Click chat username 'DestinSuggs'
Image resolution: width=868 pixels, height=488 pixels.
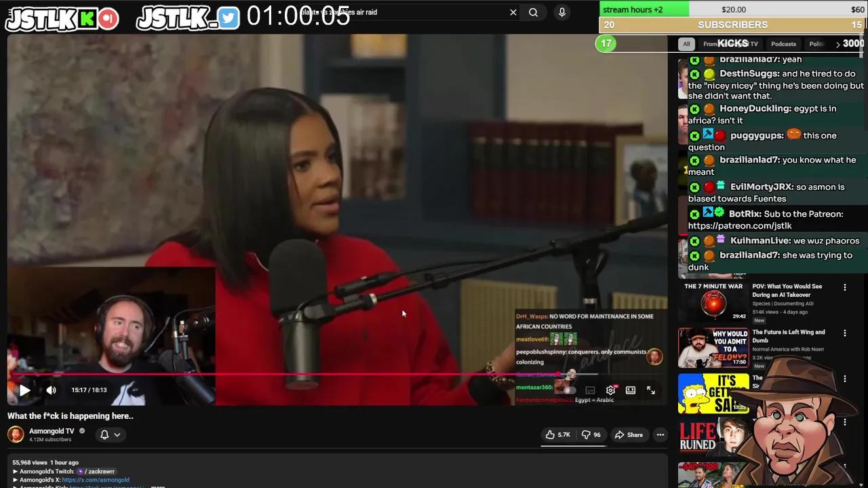pyautogui.click(x=749, y=73)
